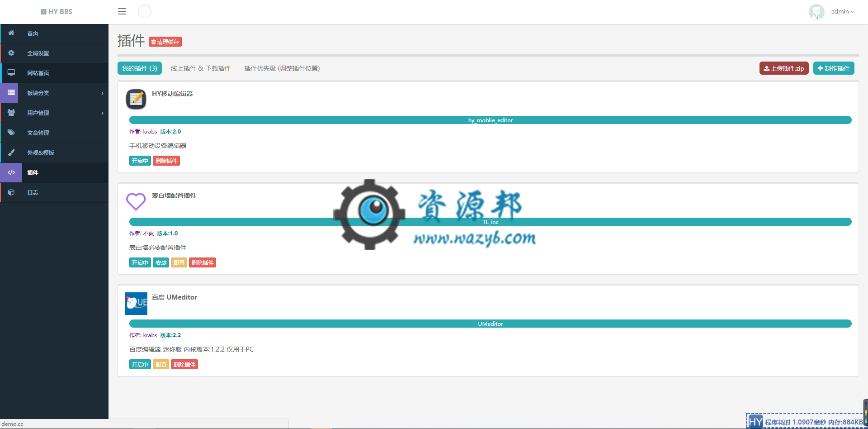Click the TL_inc teal bar
This screenshot has width=868, height=429.
pyautogui.click(x=491, y=222)
